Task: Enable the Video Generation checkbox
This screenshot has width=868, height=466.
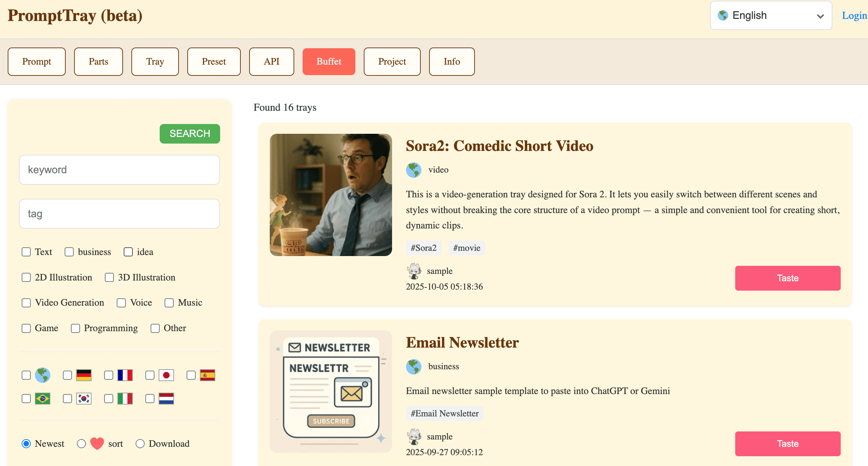Action: pyautogui.click(x=26, y=303)
